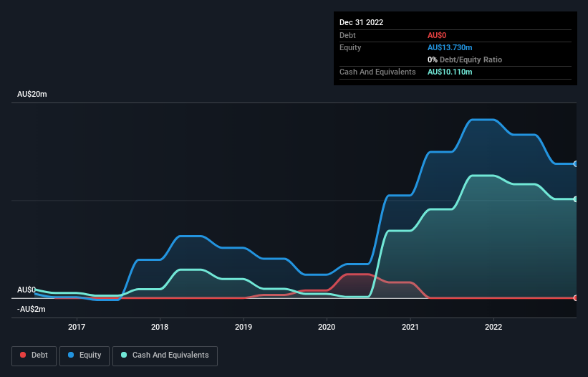Image resolution: width=588 pixels, height=377 pixels.
Task: Click the Debt row label in tooltip
Action: click(x=347, y=35)
